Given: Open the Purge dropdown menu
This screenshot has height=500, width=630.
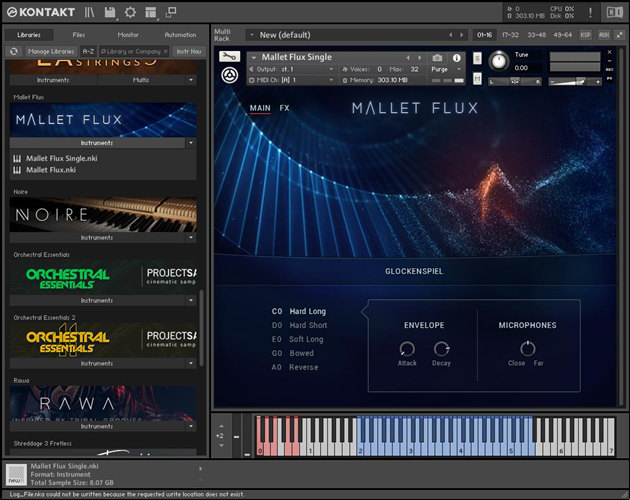Looking at the screenshot, I should point(443,69).
